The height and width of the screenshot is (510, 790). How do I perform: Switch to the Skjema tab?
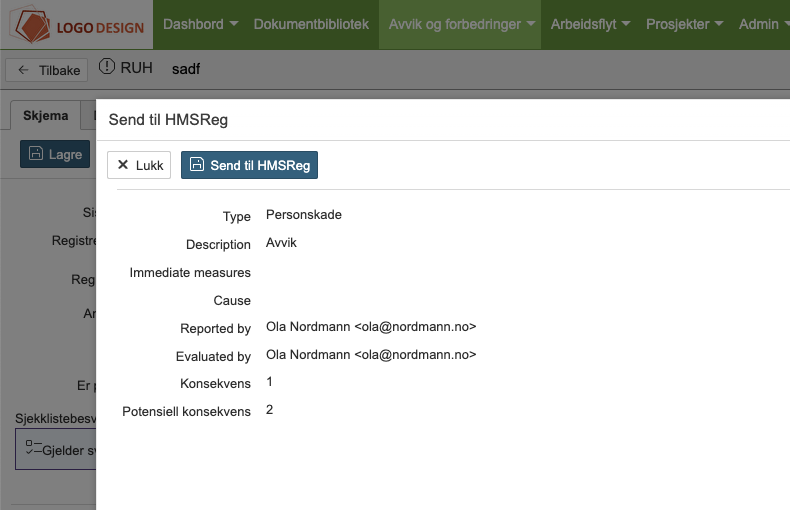pos(46,115)
